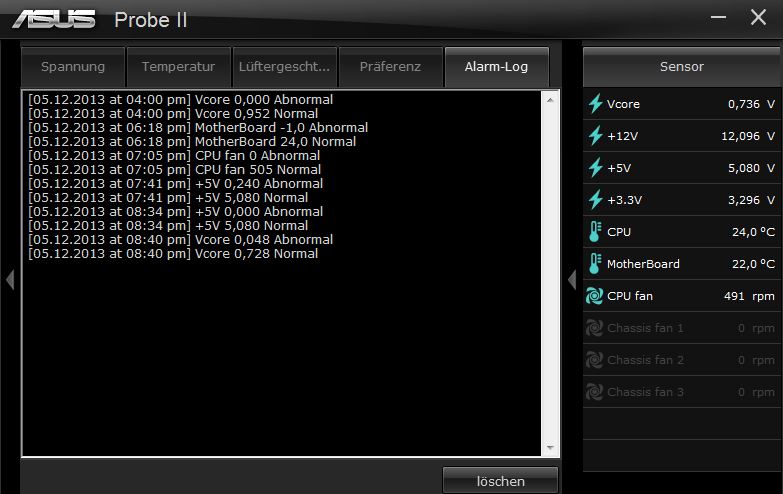Click the CPU fan speed 491 rpm
Viewport: 783px width, 494px height.
tap(749, 296)
